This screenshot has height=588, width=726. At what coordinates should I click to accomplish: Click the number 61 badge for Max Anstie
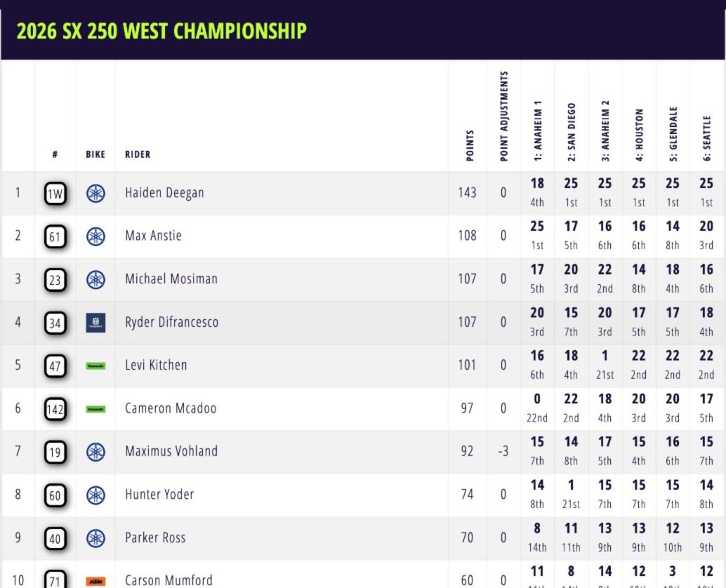(55, 236)
